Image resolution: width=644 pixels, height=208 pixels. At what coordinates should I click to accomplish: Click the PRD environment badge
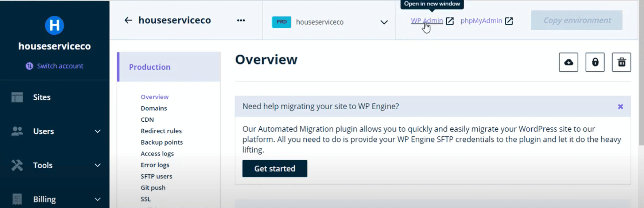pyautogui.click(x=282, y=22)
